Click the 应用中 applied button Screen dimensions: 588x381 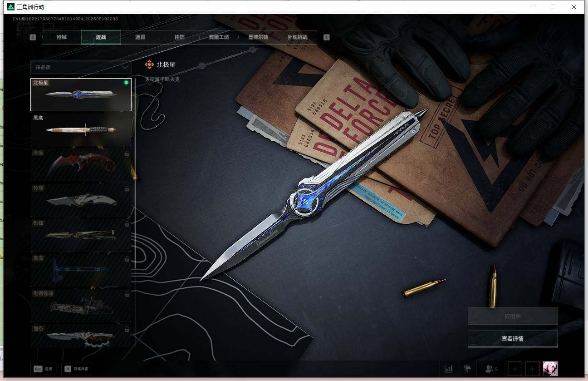click(512, 316)
